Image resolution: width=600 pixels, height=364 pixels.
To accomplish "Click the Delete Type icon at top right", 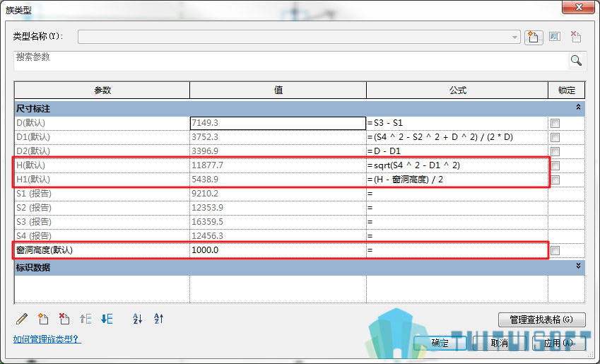I will point(575,37).
